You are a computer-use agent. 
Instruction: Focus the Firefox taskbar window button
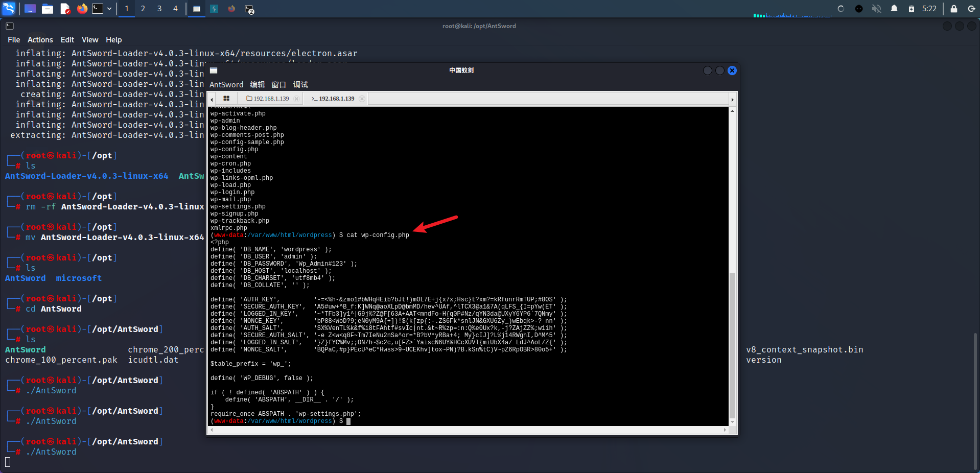231,9
